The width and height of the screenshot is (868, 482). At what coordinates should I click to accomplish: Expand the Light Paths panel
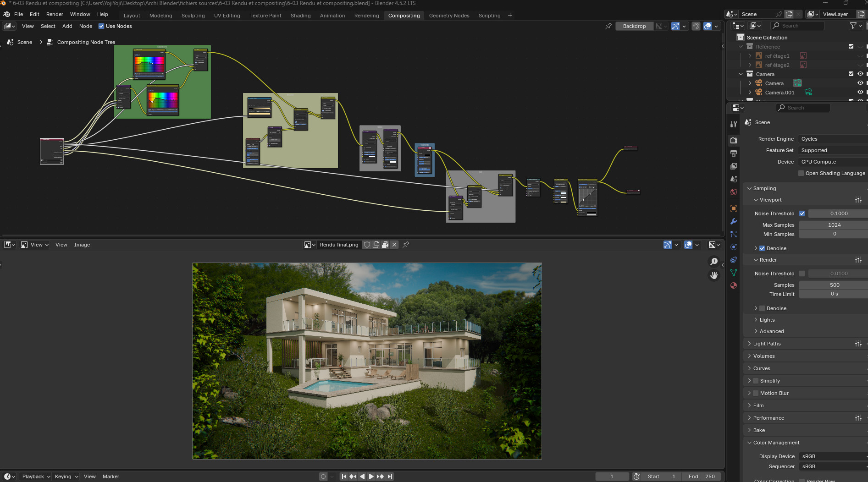point(767,344)
